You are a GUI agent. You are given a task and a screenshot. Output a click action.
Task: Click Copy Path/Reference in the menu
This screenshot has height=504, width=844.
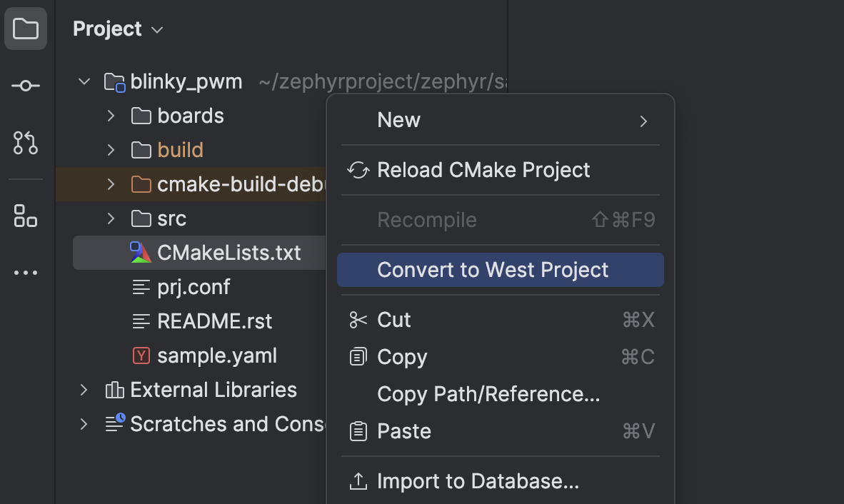(488, 394)
